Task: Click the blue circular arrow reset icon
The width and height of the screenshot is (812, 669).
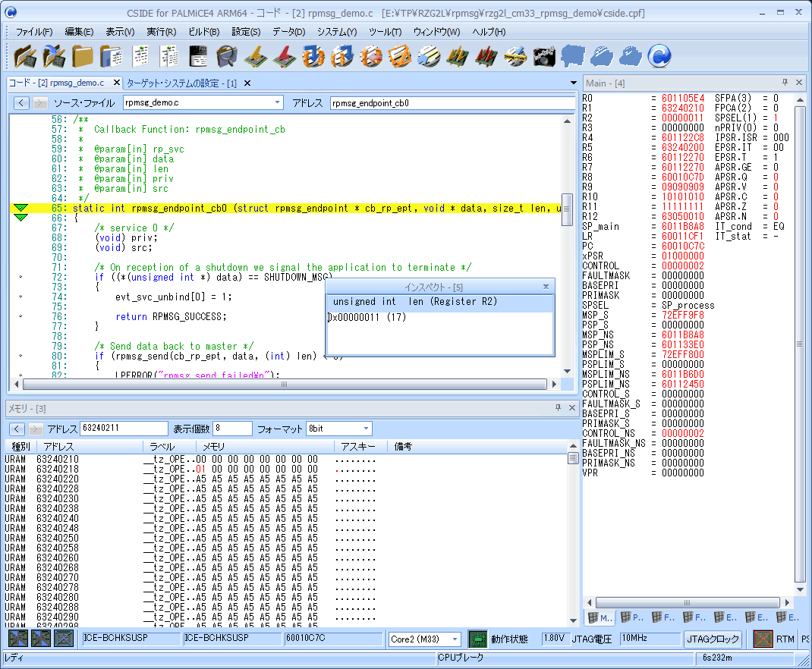Action: coord(659,56)
